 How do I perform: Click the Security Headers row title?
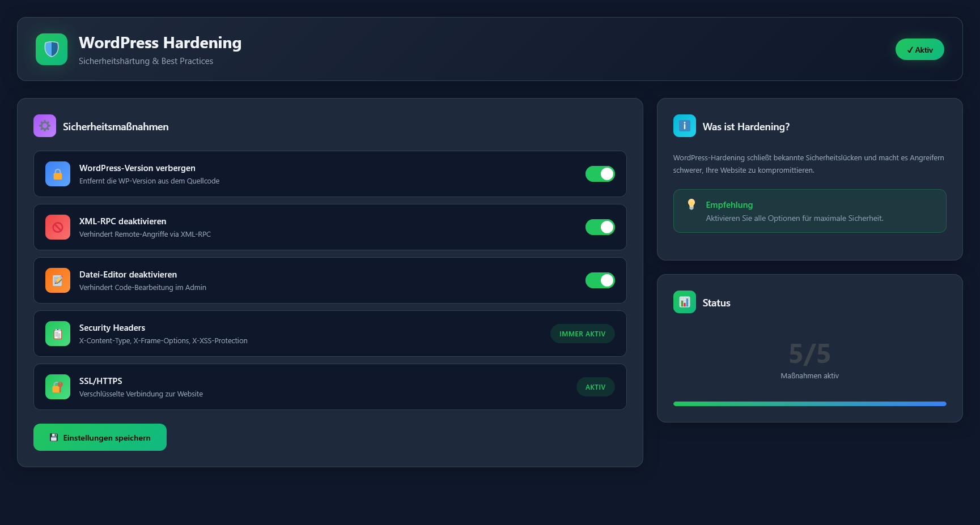click(x=112, y=328)
